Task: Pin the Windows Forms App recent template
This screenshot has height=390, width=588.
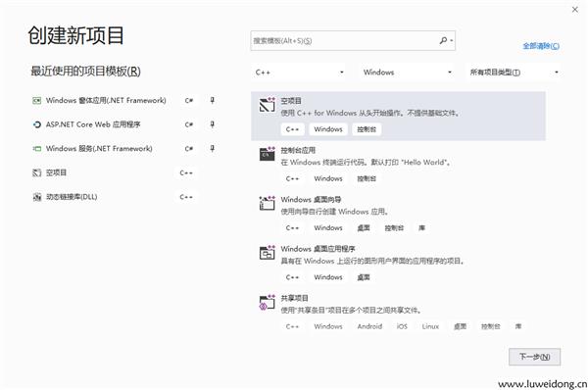Action: tap(213, 101)
